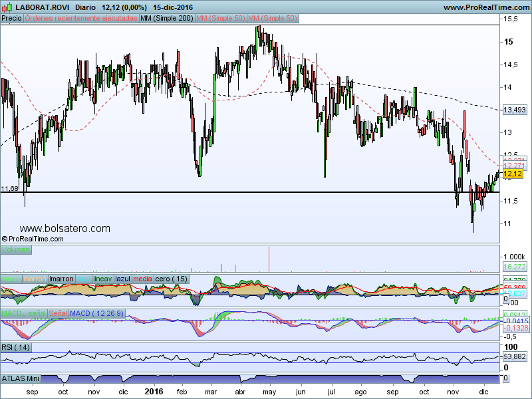Click the Ordenes recientemente ejecutadas label
The height and width of the screenshot is (399, 532).
(x=80, y=19)
